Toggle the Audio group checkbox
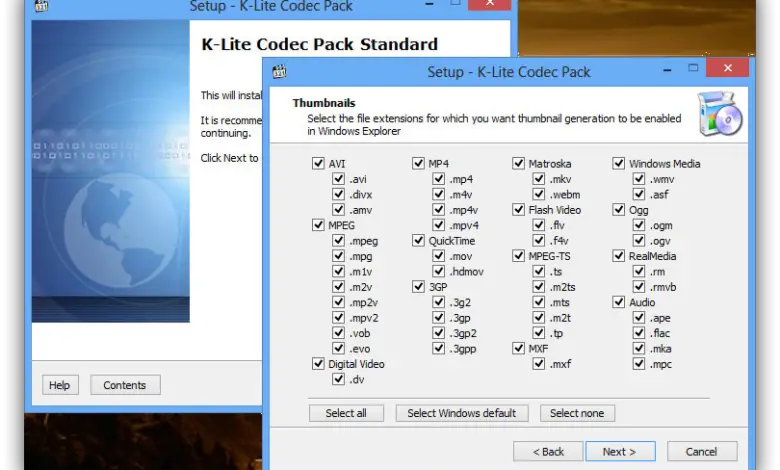 [619, 302]
